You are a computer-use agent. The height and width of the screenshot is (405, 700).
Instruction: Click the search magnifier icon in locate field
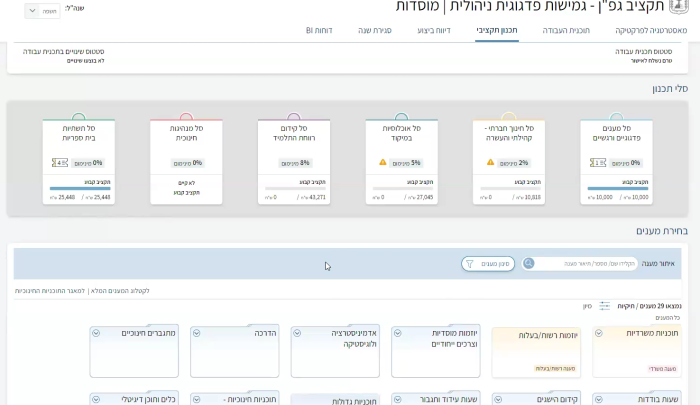[529, 263]
